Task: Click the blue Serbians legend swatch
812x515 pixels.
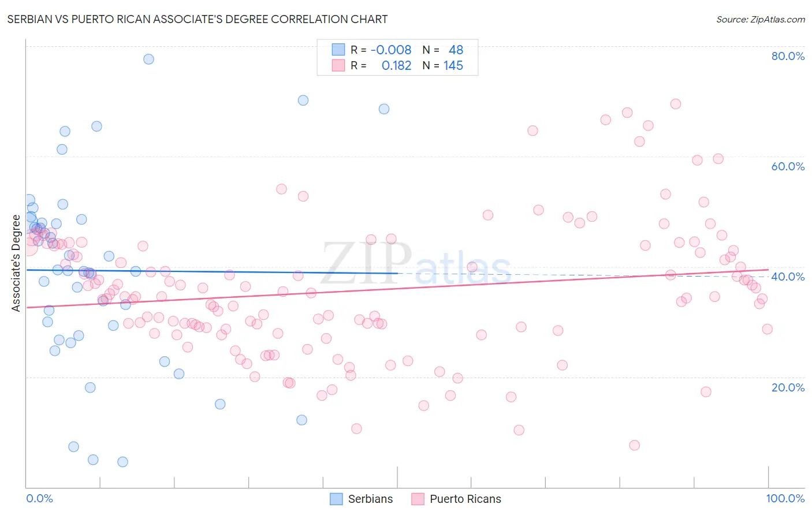Action: point(337,499)
